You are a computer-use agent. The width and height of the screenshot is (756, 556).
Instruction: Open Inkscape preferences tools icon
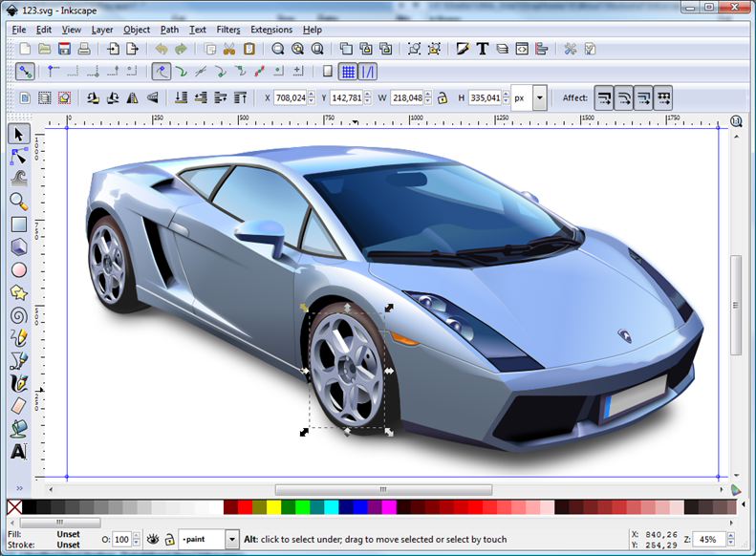571,49
